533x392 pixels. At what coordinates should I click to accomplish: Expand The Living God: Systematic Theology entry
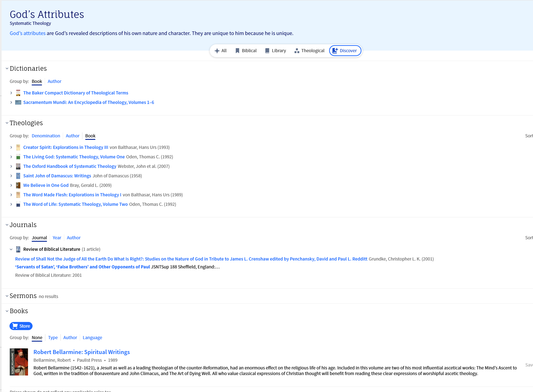(x=11, y=157)
